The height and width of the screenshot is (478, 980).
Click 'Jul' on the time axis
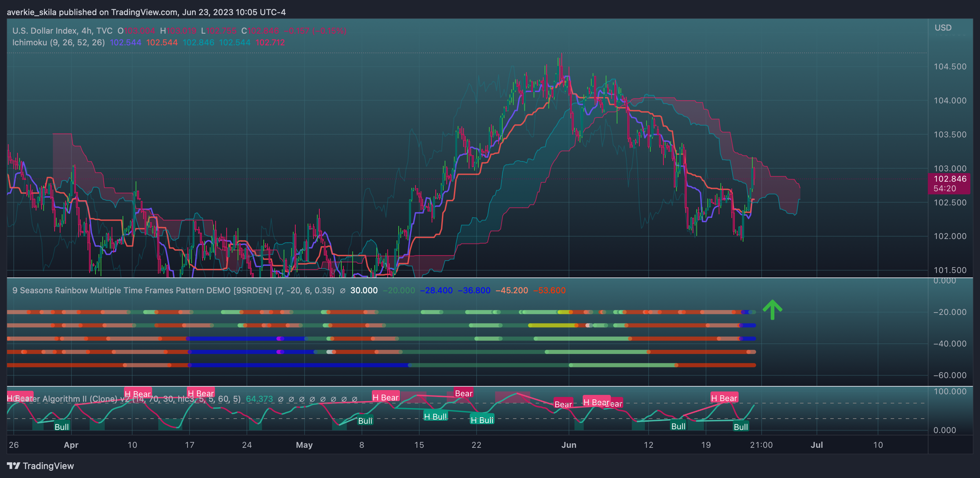(x=817, y=445)
